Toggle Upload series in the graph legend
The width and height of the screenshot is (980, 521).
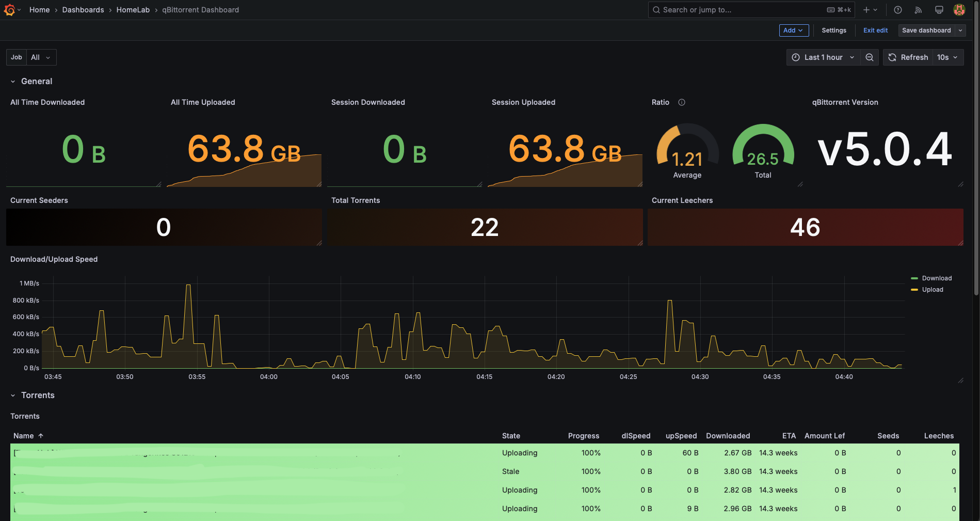click(x=932, y=290)
